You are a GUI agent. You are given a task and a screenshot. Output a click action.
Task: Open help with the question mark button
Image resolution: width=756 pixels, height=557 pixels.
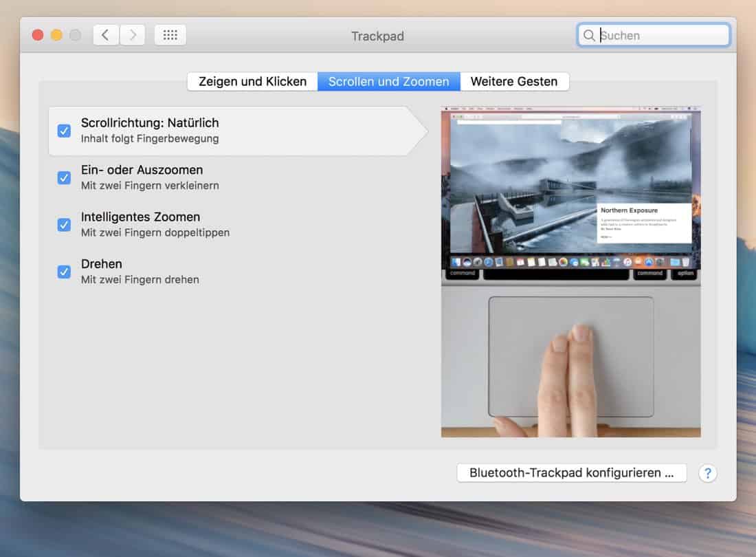click(x=707, y=474)
